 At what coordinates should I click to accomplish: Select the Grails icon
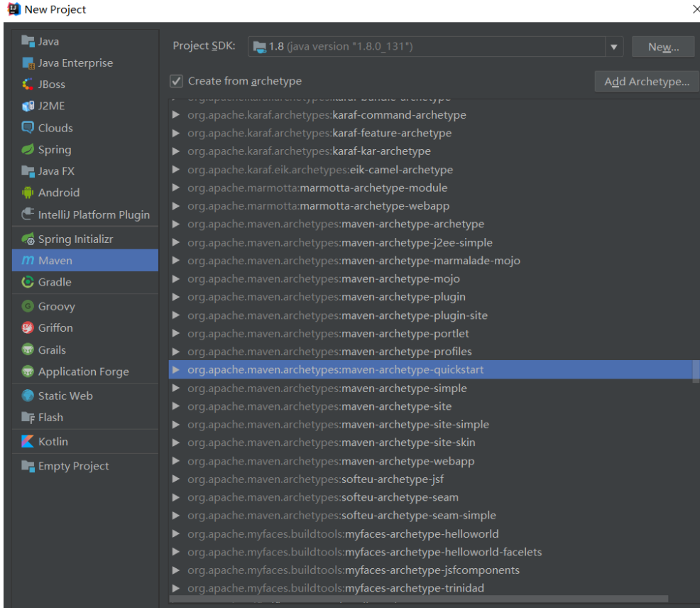pos(28,349)
